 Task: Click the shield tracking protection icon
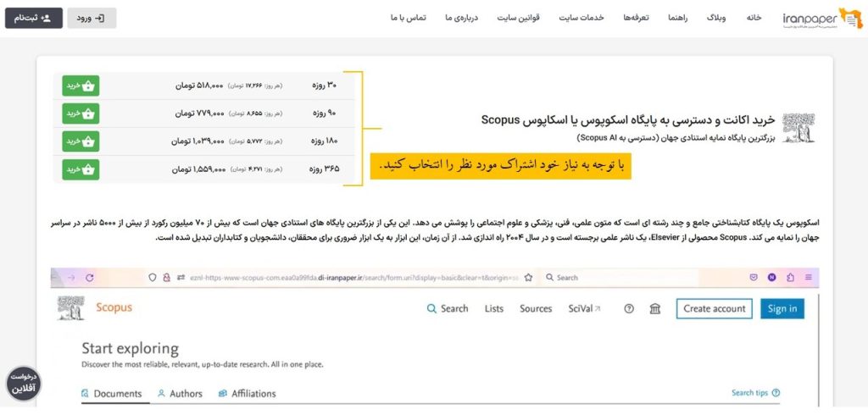pyautogui.click(x=153, y=278)
